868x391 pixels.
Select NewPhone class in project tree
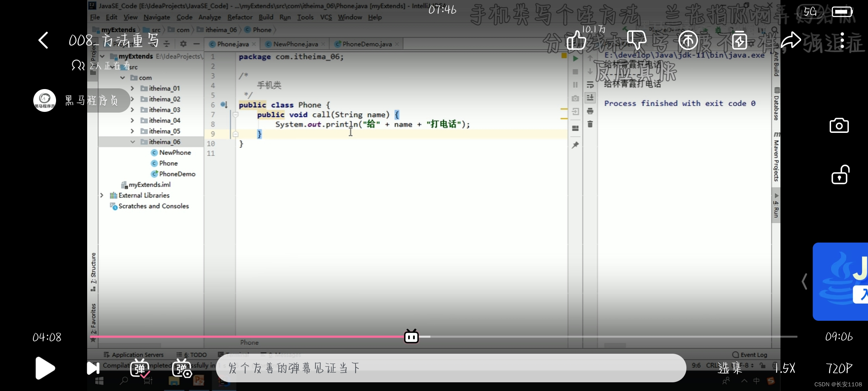tap(171, 153)
